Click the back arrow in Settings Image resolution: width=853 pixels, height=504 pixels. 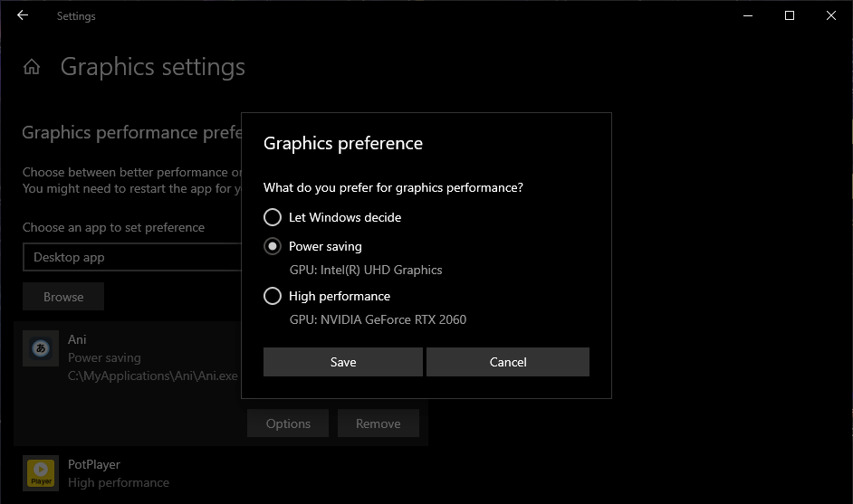pyautogui.click(x=23, y=15)
